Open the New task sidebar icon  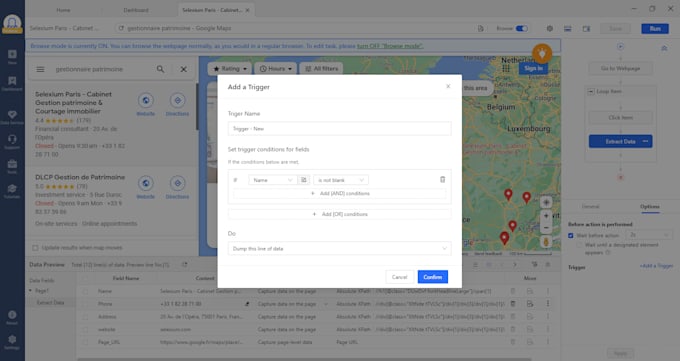tap(12, 56)
